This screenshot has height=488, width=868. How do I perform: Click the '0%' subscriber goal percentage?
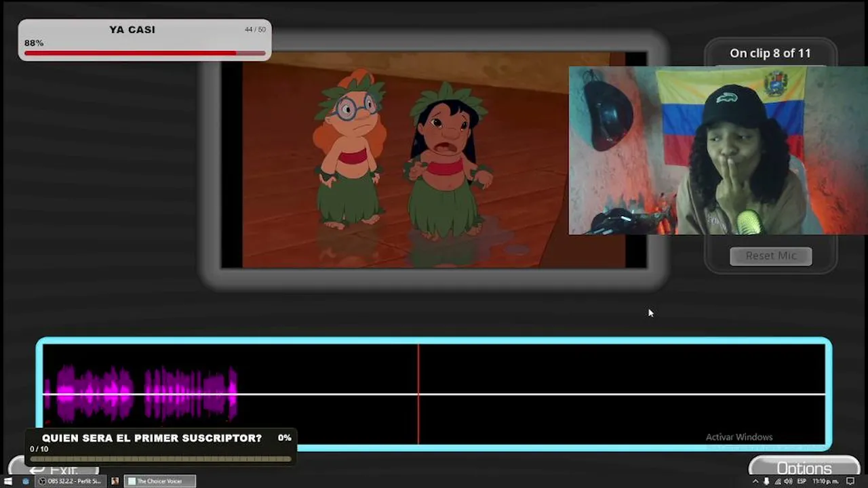[285, 438]
